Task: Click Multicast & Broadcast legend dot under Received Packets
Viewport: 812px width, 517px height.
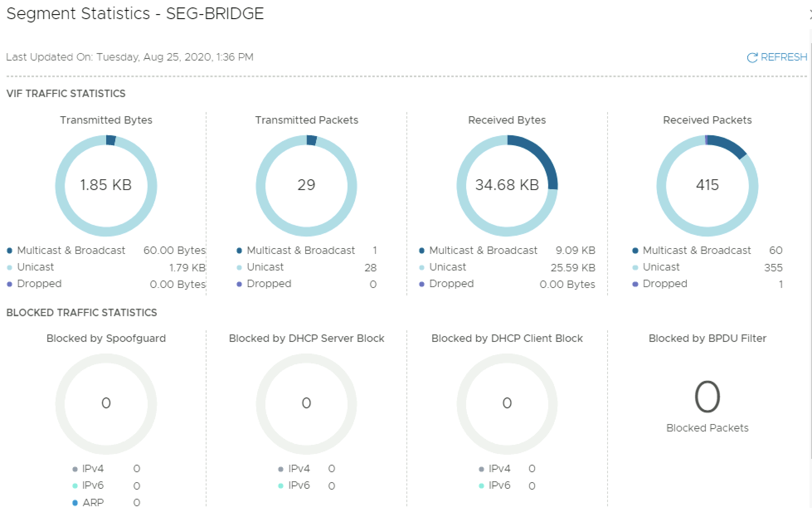Action: point(635,251)
